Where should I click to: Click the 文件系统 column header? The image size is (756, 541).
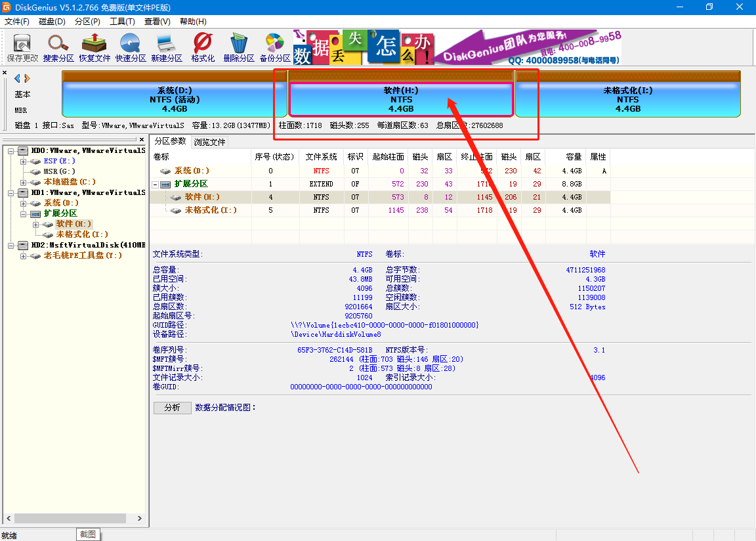[x=322, y=157]
